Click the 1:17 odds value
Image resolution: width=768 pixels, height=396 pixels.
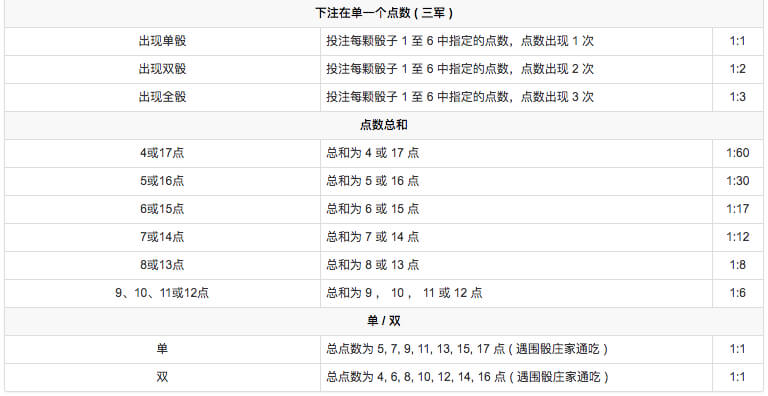(738, 209)
